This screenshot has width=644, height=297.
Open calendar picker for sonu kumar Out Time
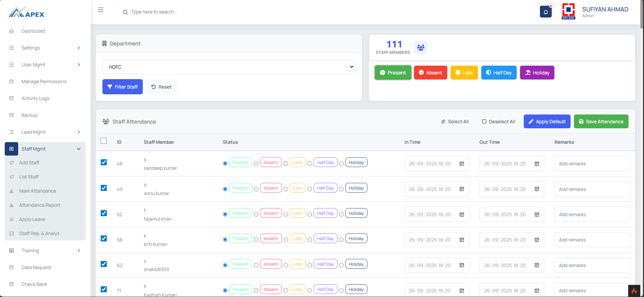(x=537, y=189)
